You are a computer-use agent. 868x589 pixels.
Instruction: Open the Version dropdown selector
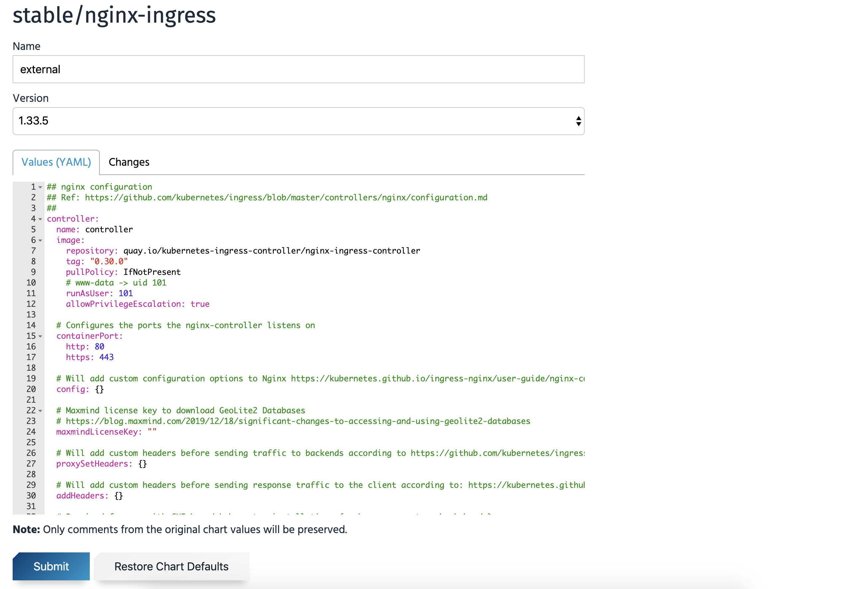click(298, 121)
